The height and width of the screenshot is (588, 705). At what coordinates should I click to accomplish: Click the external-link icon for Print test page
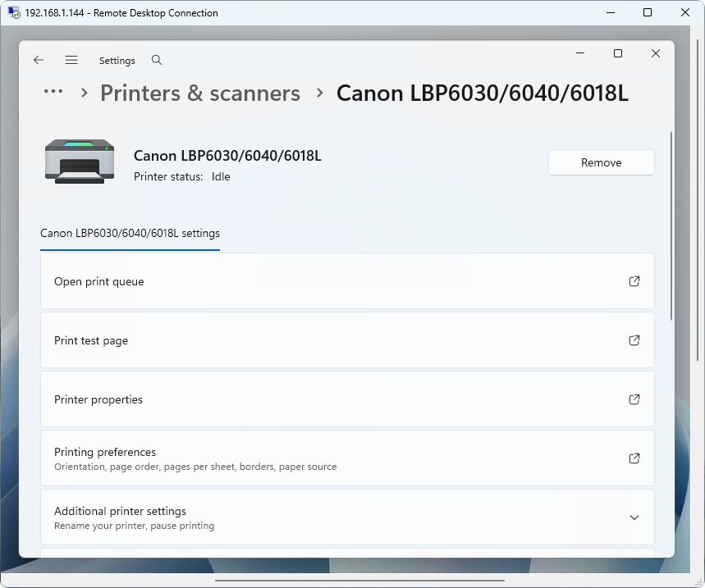coord(634,340)
